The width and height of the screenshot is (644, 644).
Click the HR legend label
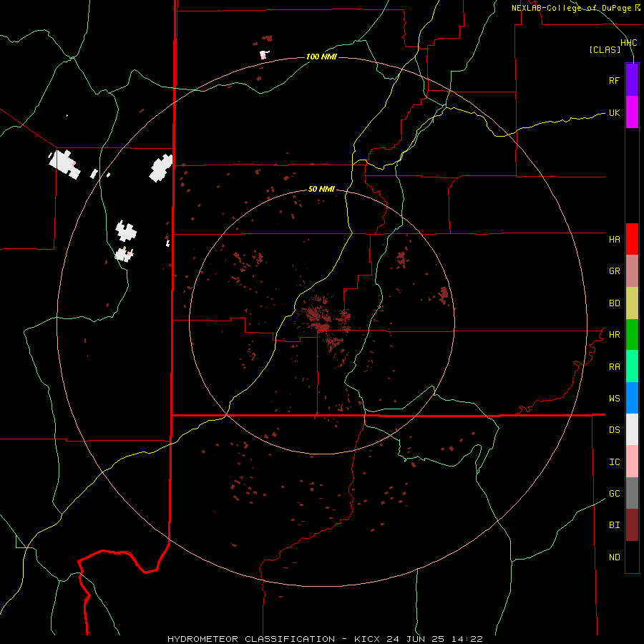(x=614, y=335)
